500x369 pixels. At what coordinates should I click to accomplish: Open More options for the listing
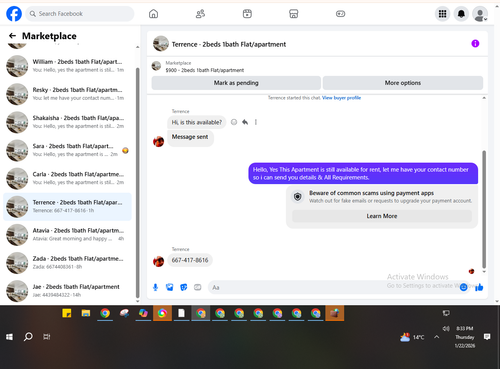click(x=403, y=83)
